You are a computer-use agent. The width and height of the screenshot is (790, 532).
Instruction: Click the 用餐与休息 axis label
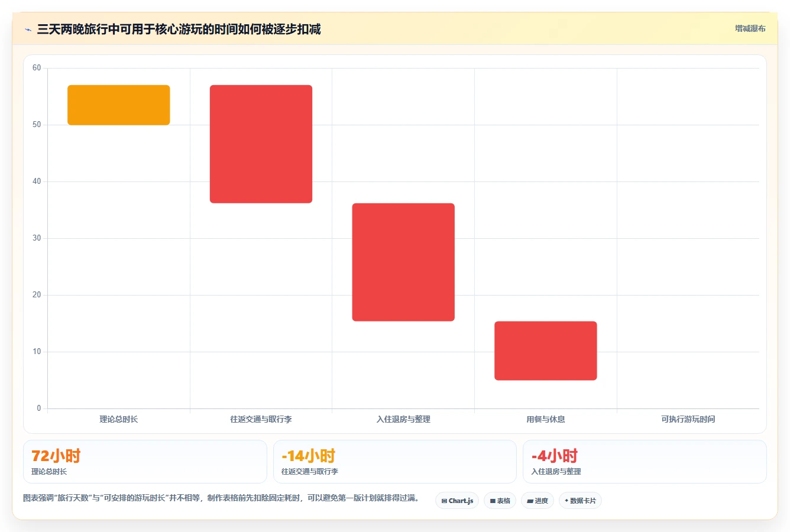point(546,419)
